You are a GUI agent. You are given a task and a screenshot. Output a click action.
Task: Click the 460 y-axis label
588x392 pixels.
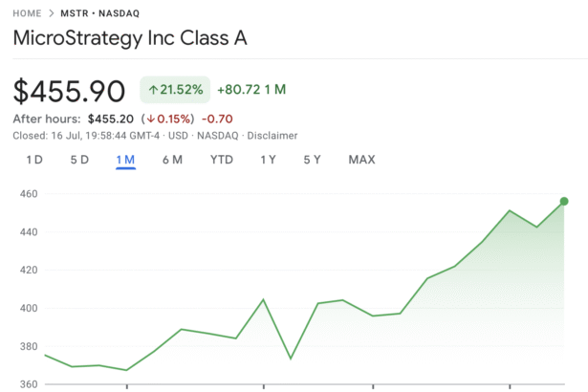click(x=27, y=194)
